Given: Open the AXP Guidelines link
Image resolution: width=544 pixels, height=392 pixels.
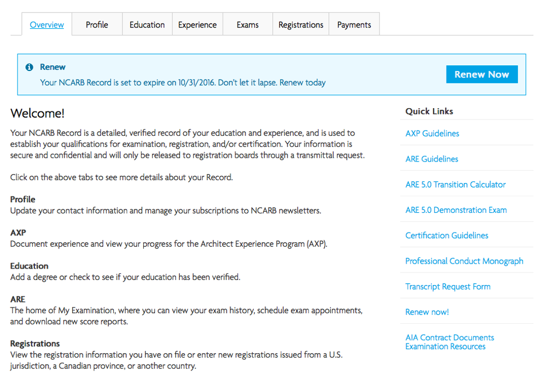Looking at the screenshot, I should click(x=432, y=133).
